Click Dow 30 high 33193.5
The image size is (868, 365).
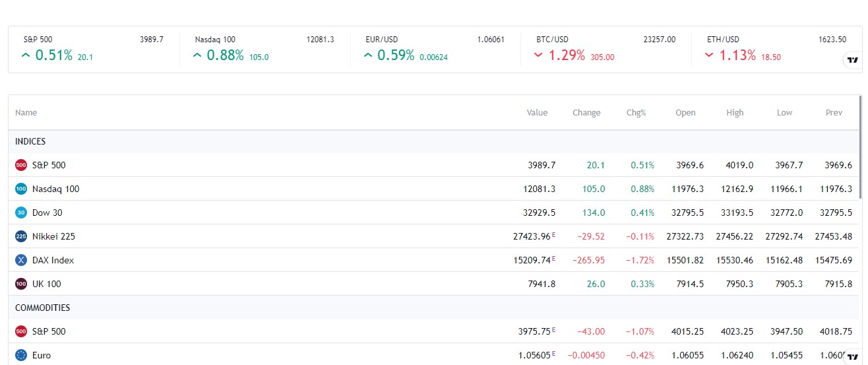click(x=737, y=213)
